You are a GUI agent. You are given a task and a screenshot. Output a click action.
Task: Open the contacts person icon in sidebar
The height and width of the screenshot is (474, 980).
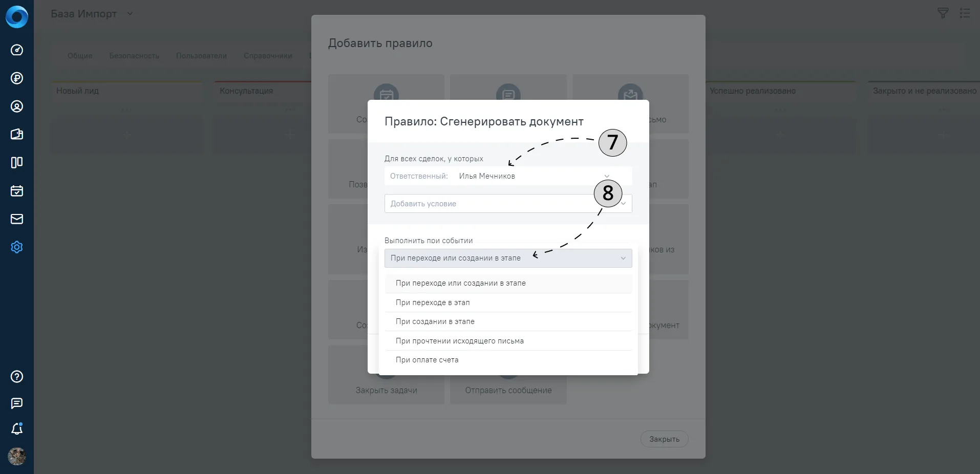(17, 106)
